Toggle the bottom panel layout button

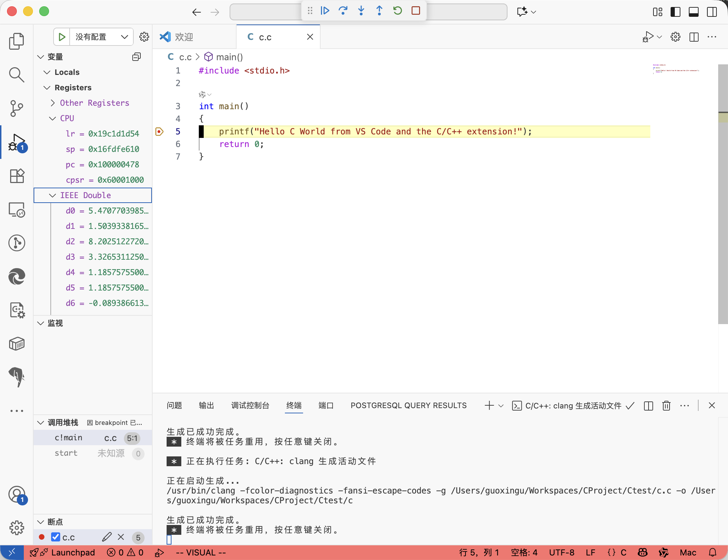pyautogui.click(x=693, y=12)
